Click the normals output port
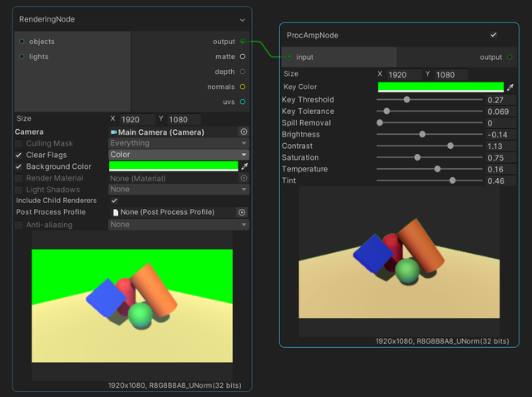Image resolution: width=532 pixels, height=397 pixels. pos(242,87)
